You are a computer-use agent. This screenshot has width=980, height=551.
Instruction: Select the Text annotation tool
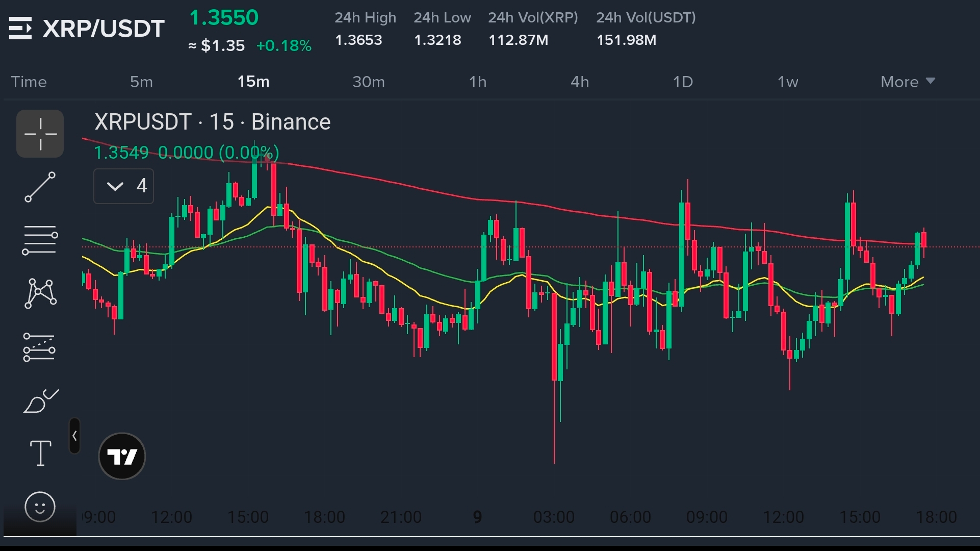(x=40, y=454)
